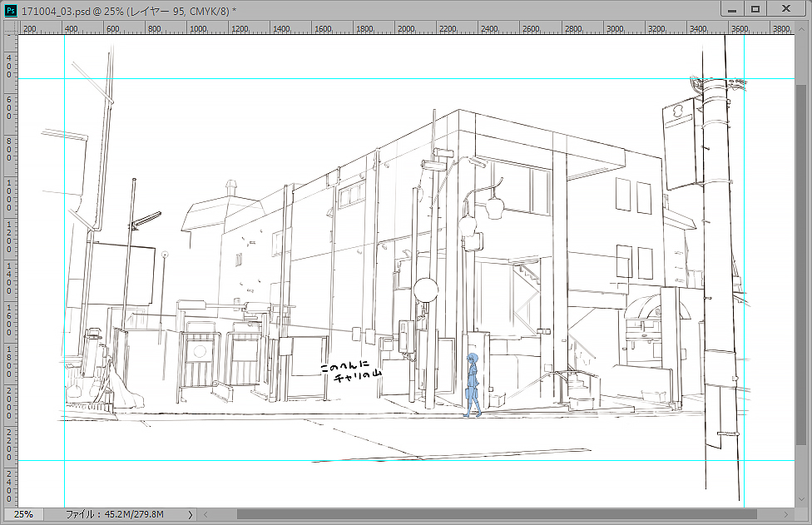Close the 171004_03.psd document window
Screen dimensions: 812x525
pyautogui.click(x=785, y=9)
